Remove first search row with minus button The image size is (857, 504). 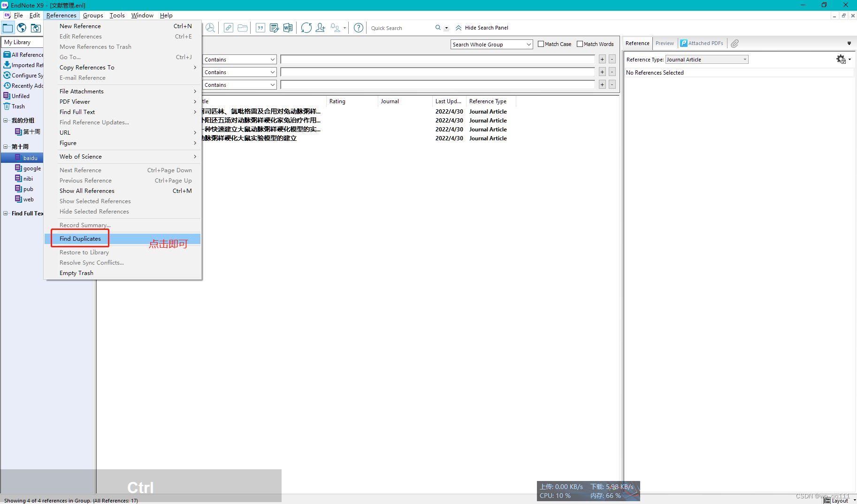point(612,59)
